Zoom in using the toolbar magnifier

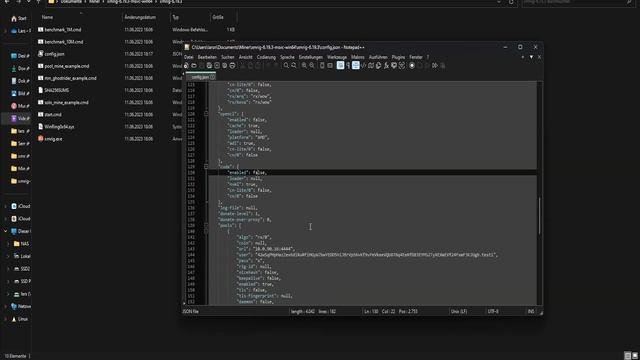(304, 65)
